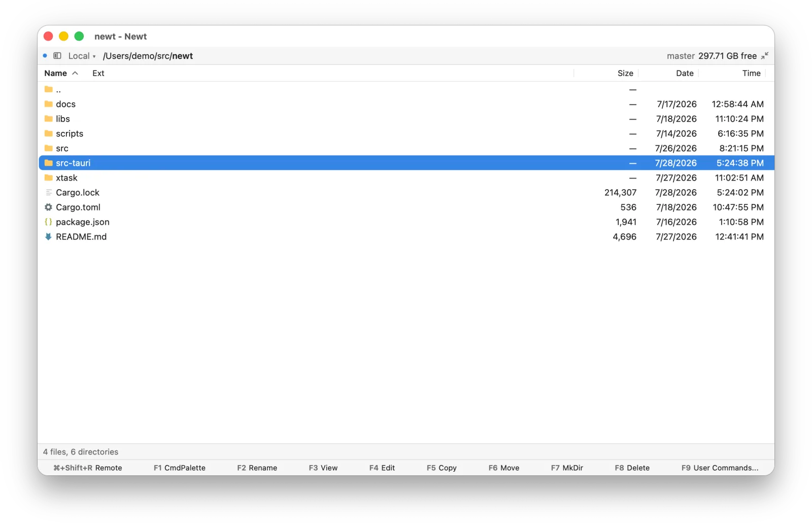The image size is (812, 525).
Task: Click the libs folder icon
Action: 49,119
